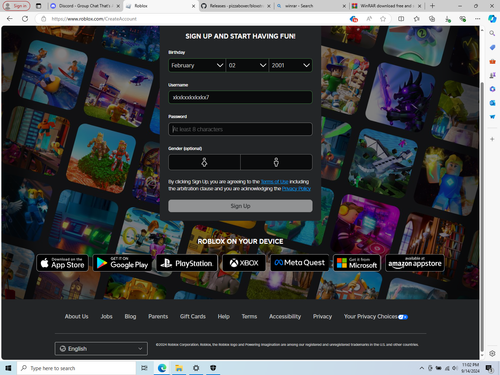
Task: Reload the page with the refresh icon
Action: tap(25, 19)
